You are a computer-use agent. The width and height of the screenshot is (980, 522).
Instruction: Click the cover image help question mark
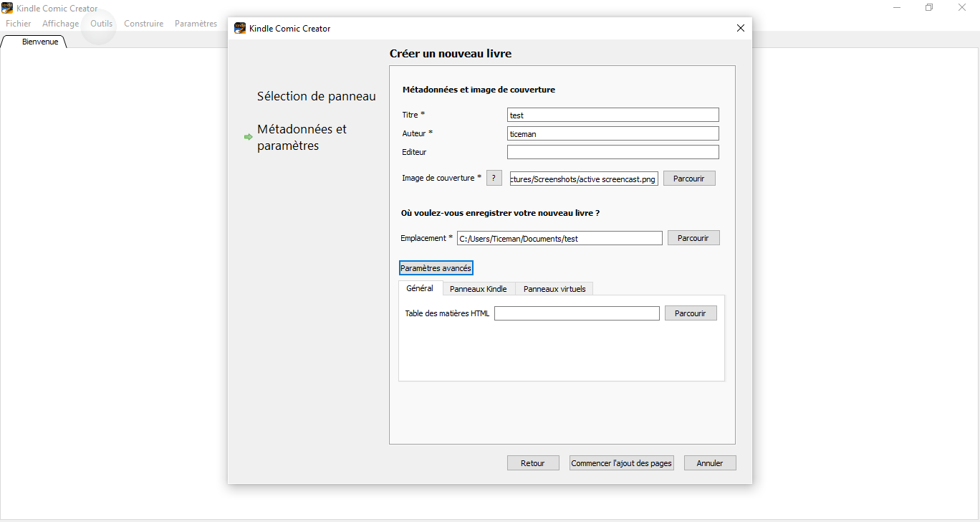494,178
